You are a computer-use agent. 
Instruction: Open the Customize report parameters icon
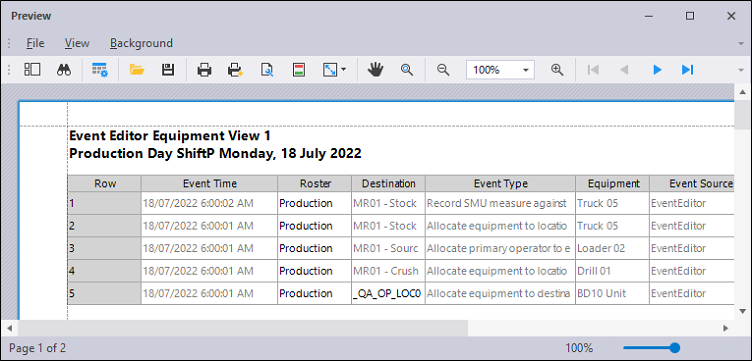(x=100, y=70)
